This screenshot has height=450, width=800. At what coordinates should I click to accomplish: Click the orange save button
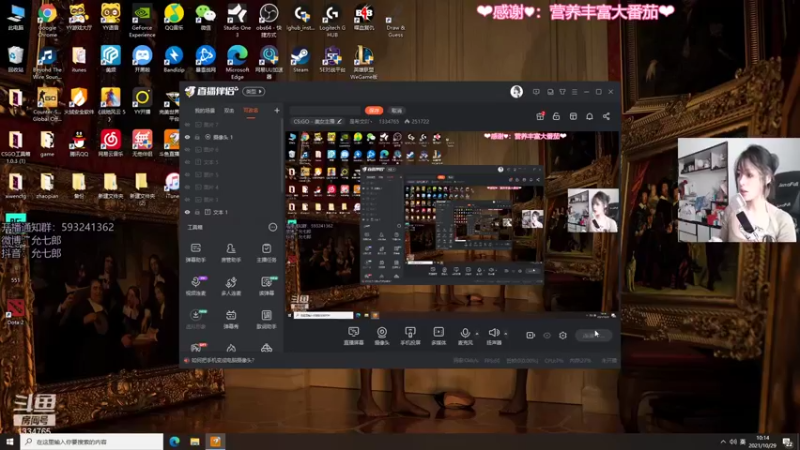coord(374,110)
